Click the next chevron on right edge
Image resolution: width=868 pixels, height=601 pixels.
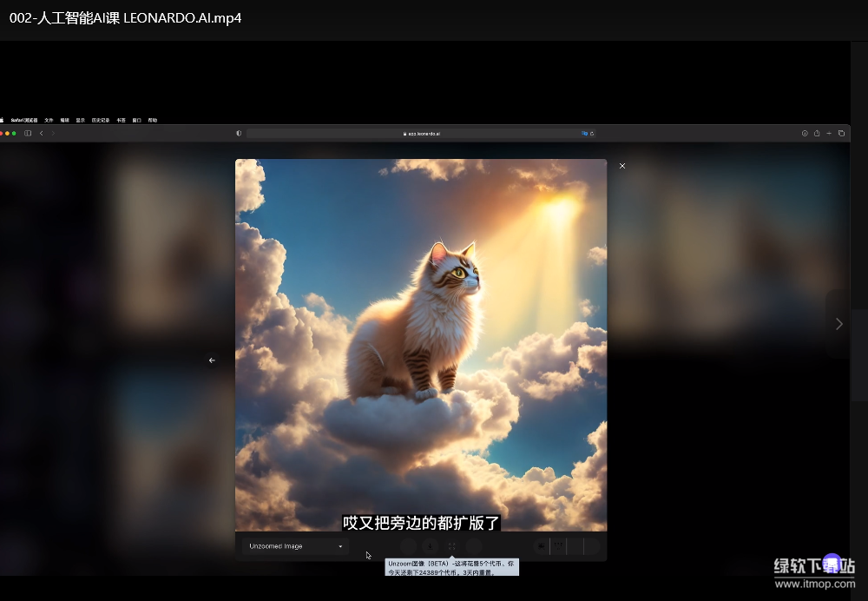838,324
